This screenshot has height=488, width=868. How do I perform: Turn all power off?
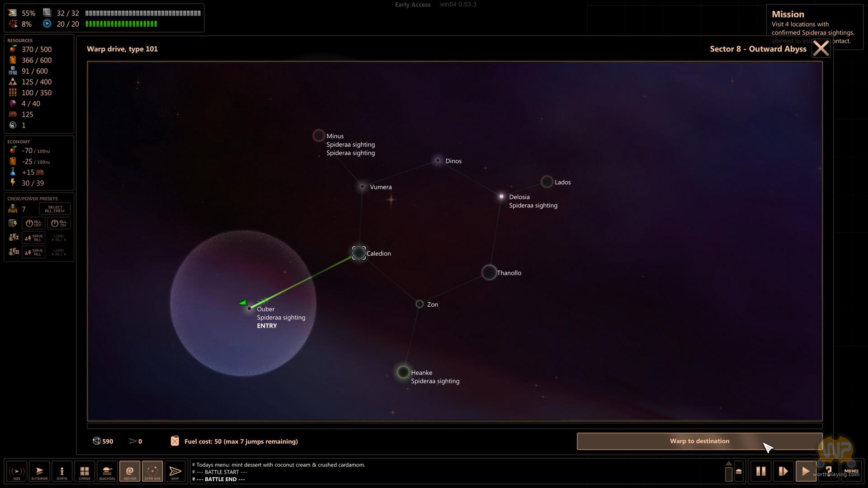click(34, 223)
